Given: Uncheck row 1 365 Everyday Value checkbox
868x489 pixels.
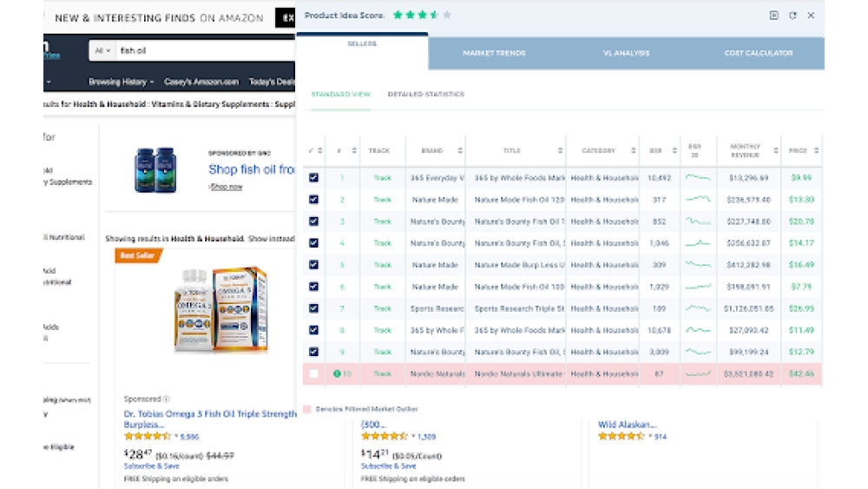Looking at the screenshot, I should pos(314,178).
